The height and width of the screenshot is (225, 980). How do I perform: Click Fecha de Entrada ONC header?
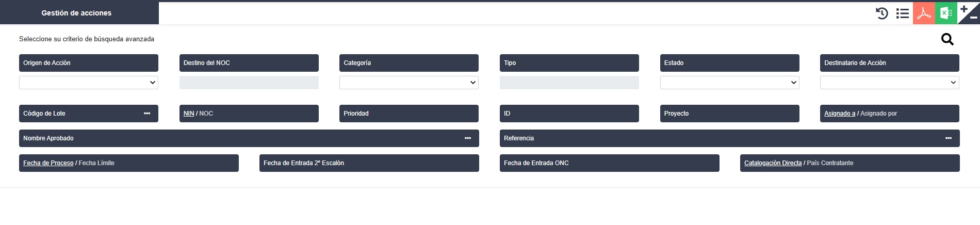(610, 163)
